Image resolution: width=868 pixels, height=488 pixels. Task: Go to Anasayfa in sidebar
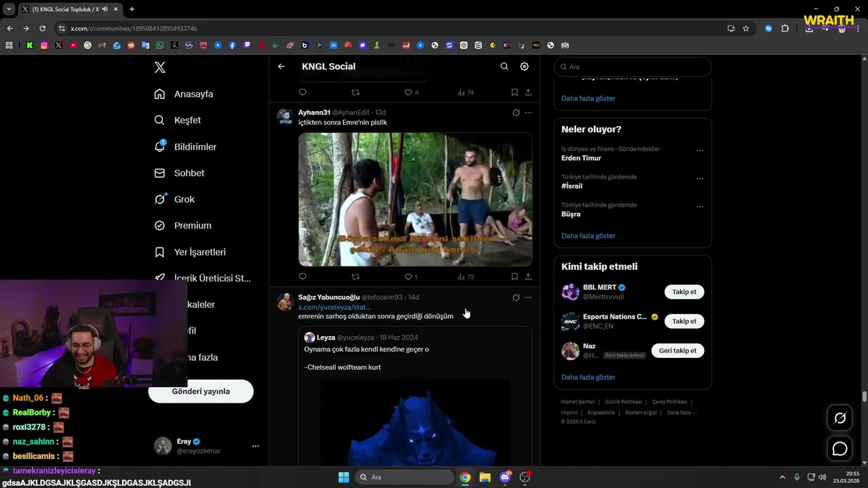pyautogui.click(x=184, y=94)
